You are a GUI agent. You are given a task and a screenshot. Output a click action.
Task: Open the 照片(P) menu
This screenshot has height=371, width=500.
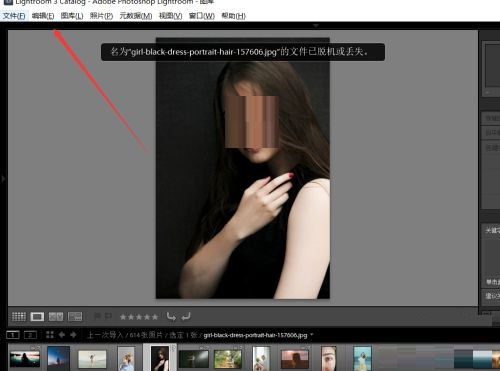coord(101,16)
